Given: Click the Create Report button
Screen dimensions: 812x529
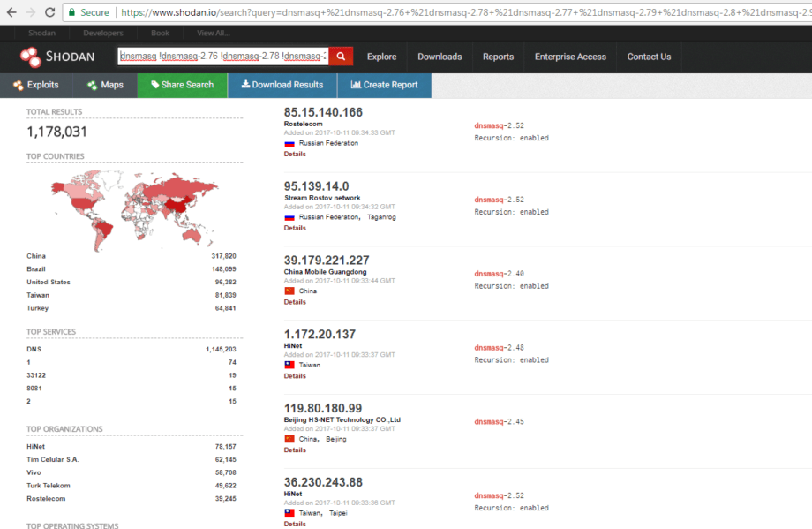Looking at the screenshot, I should click(384, 85).
